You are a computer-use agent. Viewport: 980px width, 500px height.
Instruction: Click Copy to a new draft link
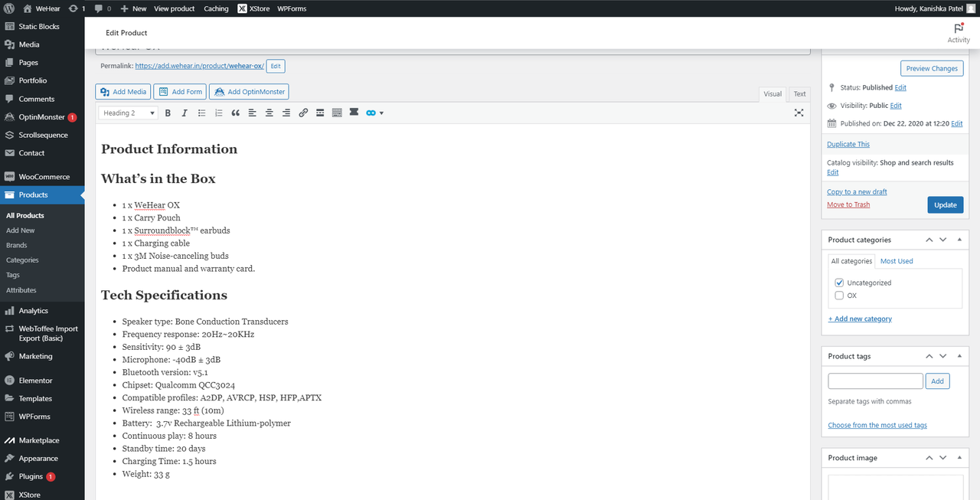coord(857,191)
